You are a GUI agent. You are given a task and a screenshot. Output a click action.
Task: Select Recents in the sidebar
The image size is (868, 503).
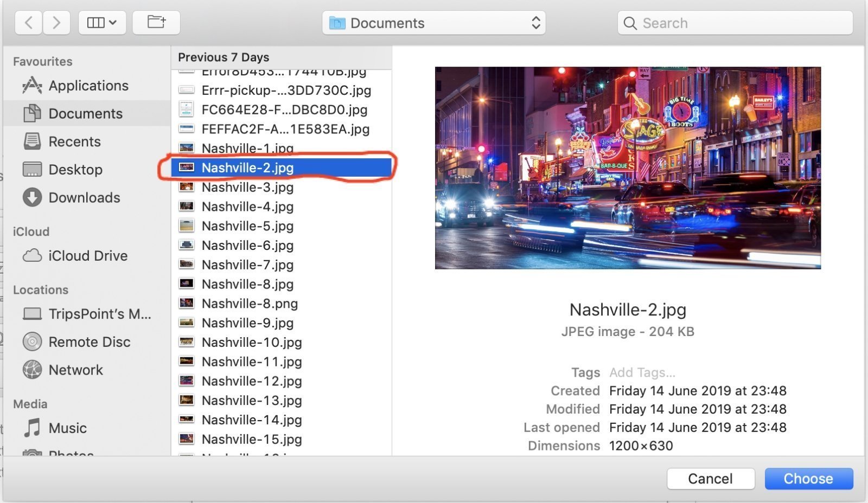[74, 141]
